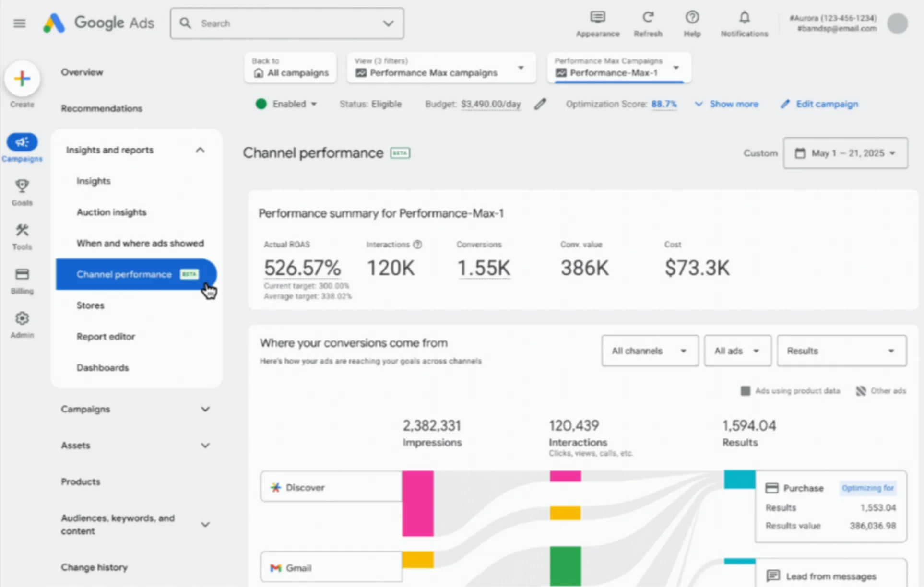This screenshot has height=587, width=924.
Task: Open the Admin settings icon
Action: coord(22,322)
